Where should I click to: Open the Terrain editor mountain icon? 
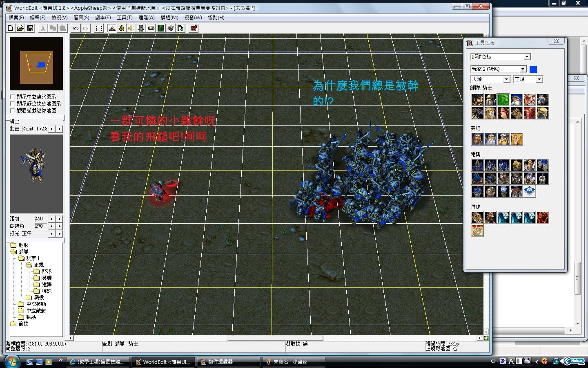[x=112, y=28]
